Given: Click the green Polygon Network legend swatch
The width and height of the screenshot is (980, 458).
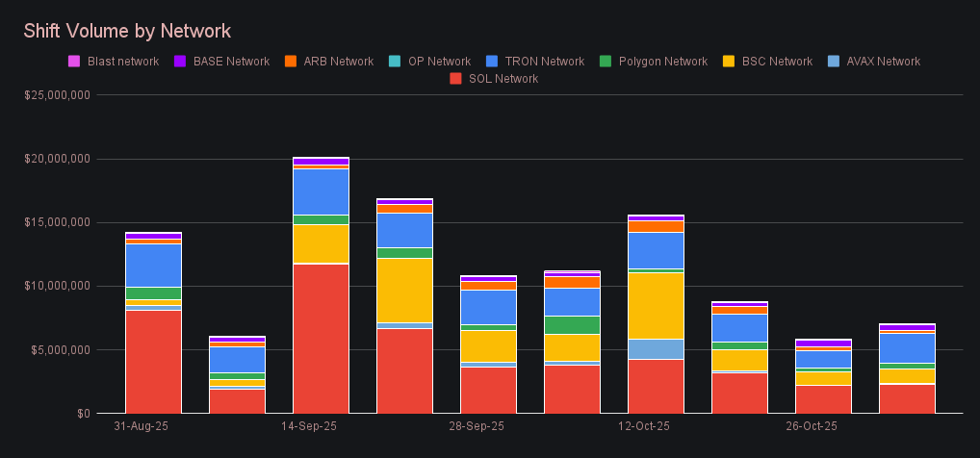Looking at the screenshot, I should [605, 62].
